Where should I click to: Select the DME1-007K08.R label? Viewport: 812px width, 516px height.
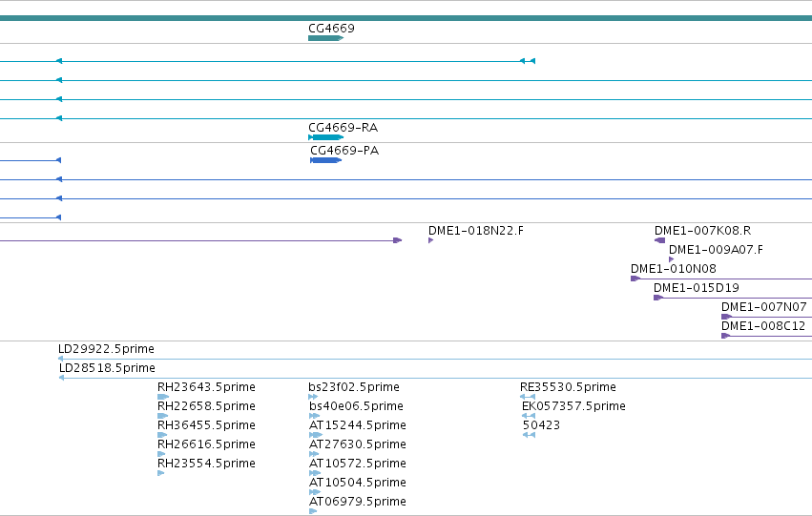pos(702,230)
